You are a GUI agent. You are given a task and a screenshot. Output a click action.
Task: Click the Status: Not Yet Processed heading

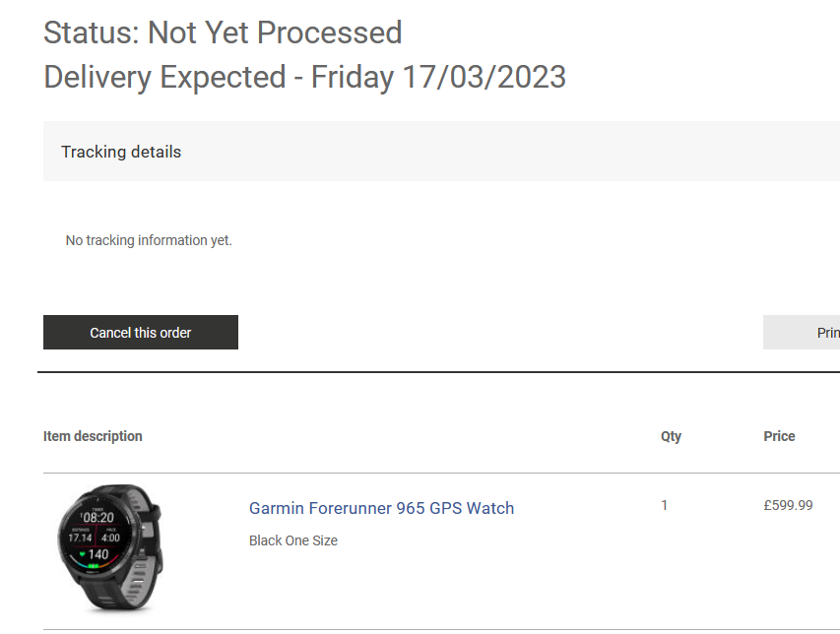[x=223, y=32]
